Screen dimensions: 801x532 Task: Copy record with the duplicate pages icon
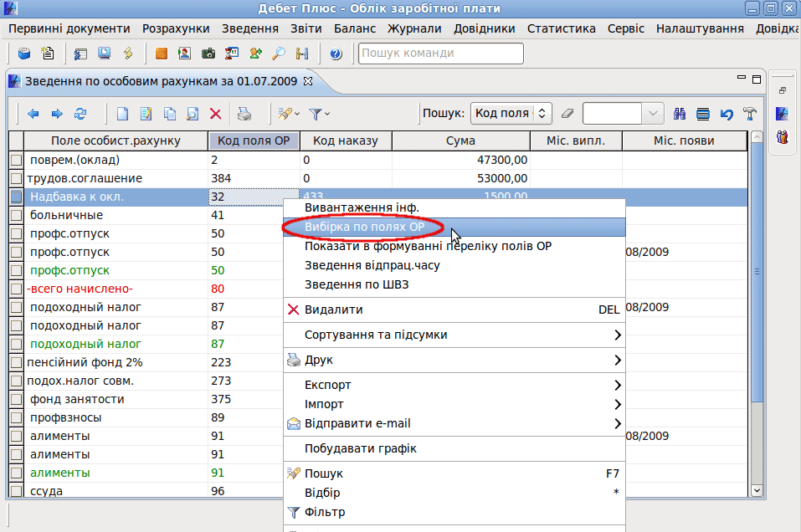[170, 114]
